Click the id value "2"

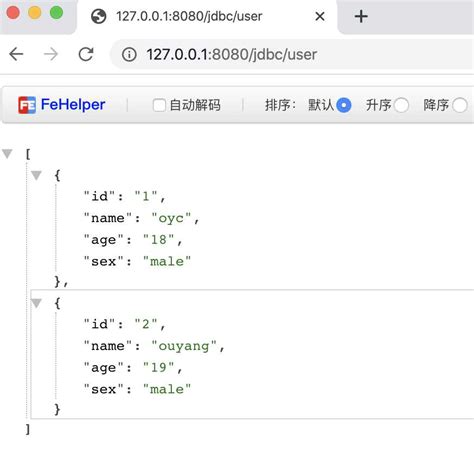pos(146,324)
